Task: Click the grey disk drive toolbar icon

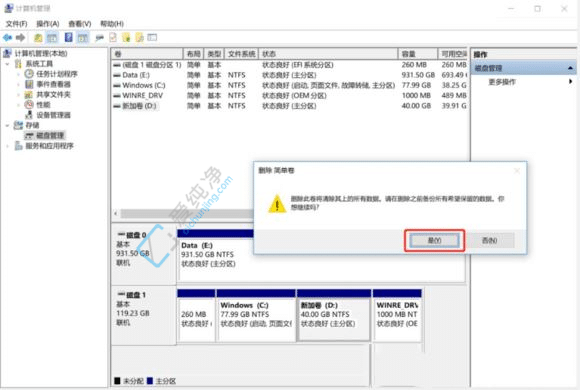Action: [x=100, y=37]
